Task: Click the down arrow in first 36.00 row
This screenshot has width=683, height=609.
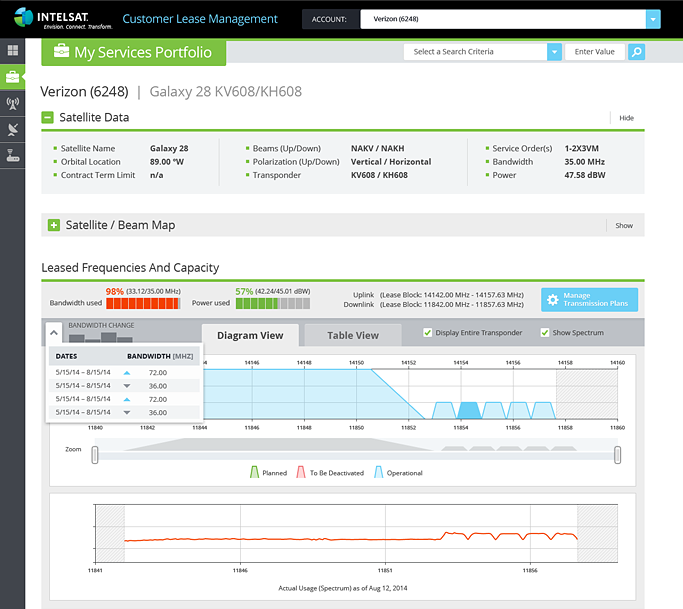Action: coord(127,386)
